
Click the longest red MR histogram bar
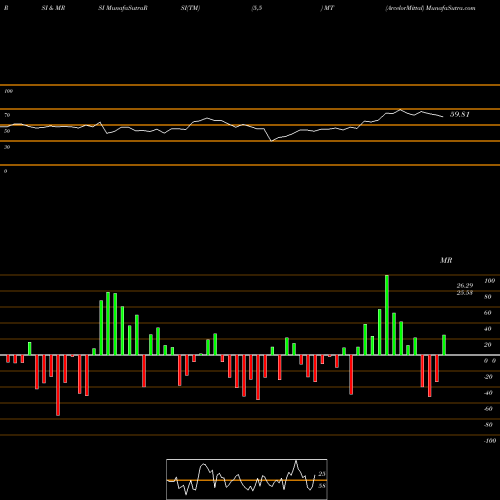tap(58, 385)
